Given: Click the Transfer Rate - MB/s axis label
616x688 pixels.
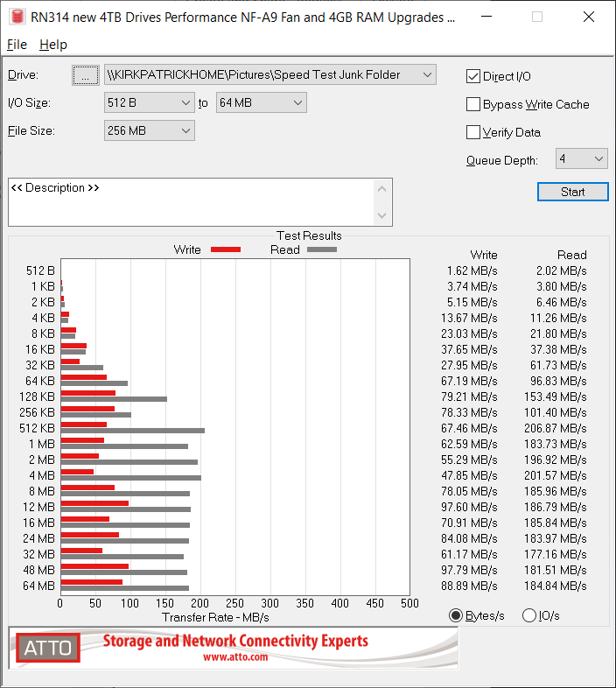Looking at the screenshot, I should point(215,617).
